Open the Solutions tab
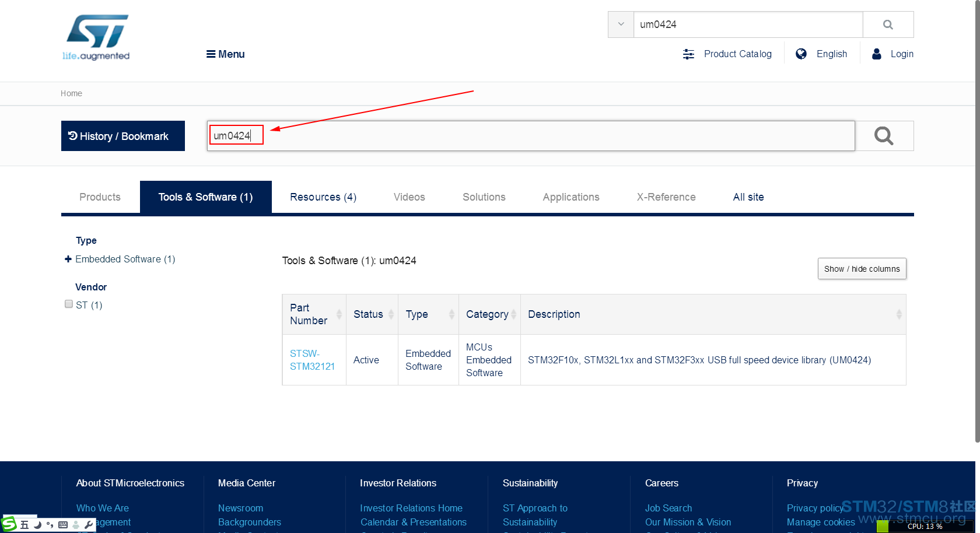The width and height of the screenshot is (980, 533). [x=484, y=197]
